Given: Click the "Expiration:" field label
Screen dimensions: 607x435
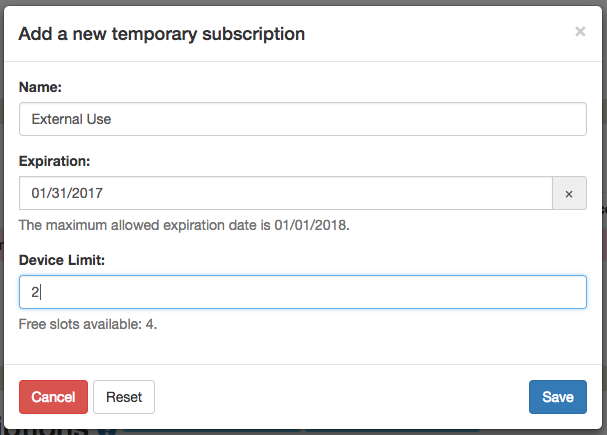Looking at the screenshot, I should point(54,161).
